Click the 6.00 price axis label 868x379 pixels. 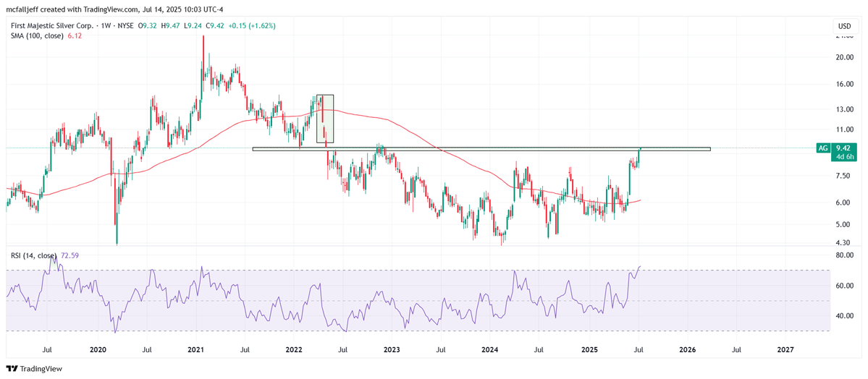pos(844,203)
